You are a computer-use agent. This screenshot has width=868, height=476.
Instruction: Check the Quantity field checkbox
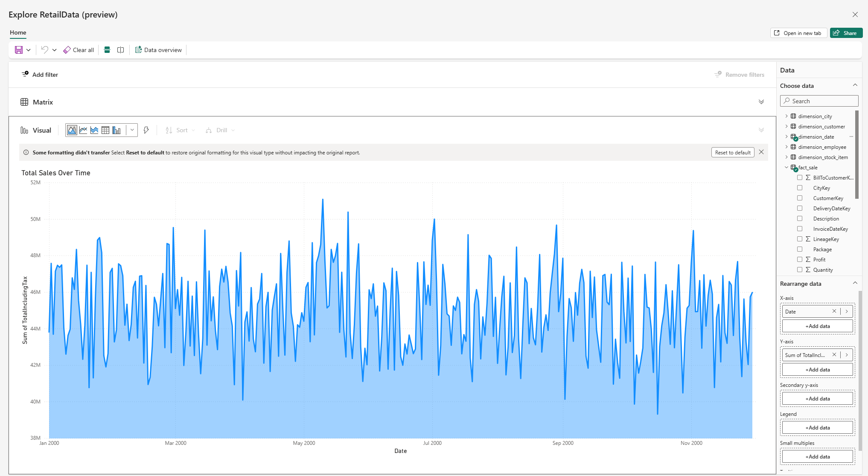pyautogui.click(x=800, y=270)
